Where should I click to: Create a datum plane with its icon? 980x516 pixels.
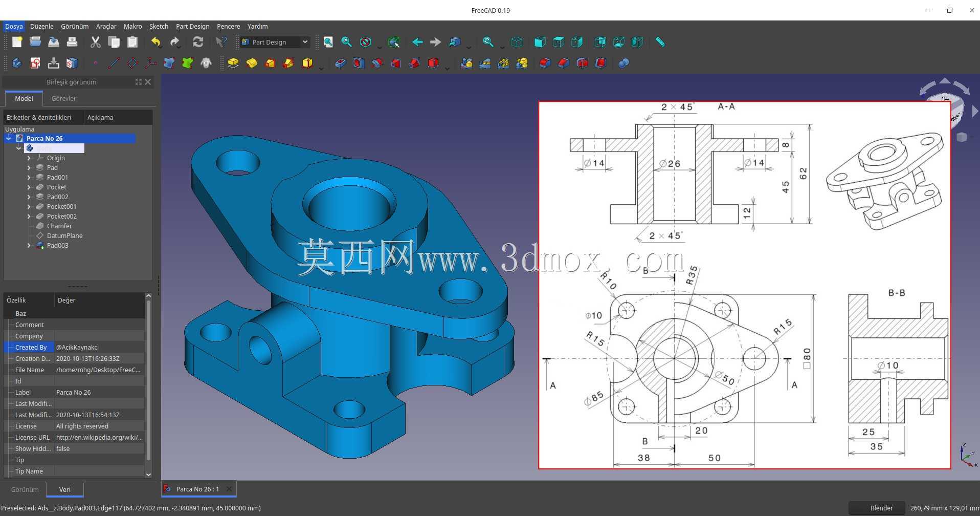tap(132, 63)
